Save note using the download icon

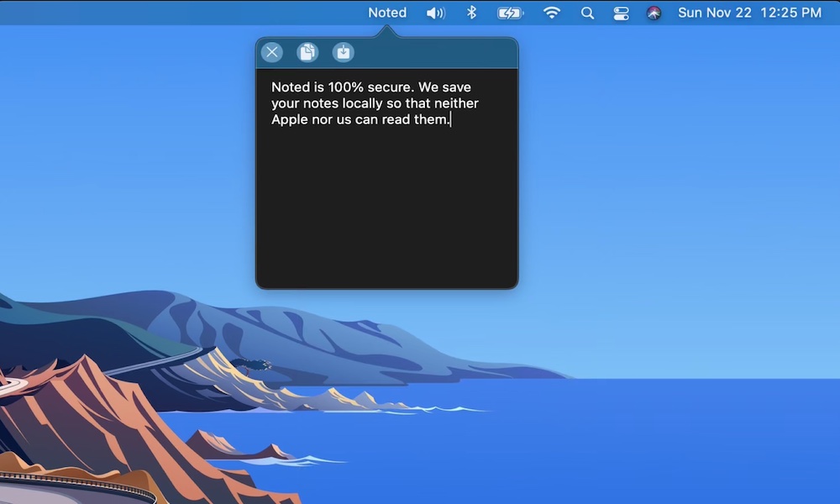(x=343, y=52)
